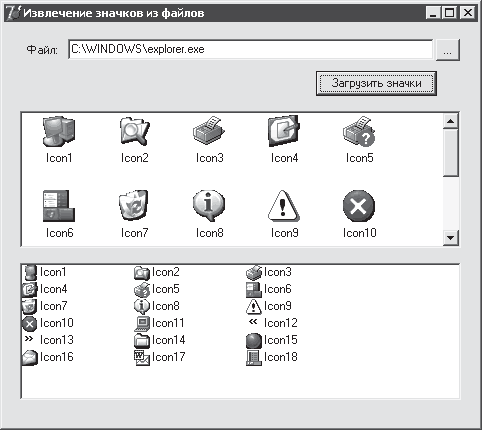Select Icon17 document item in lower list

pos(160,357)
